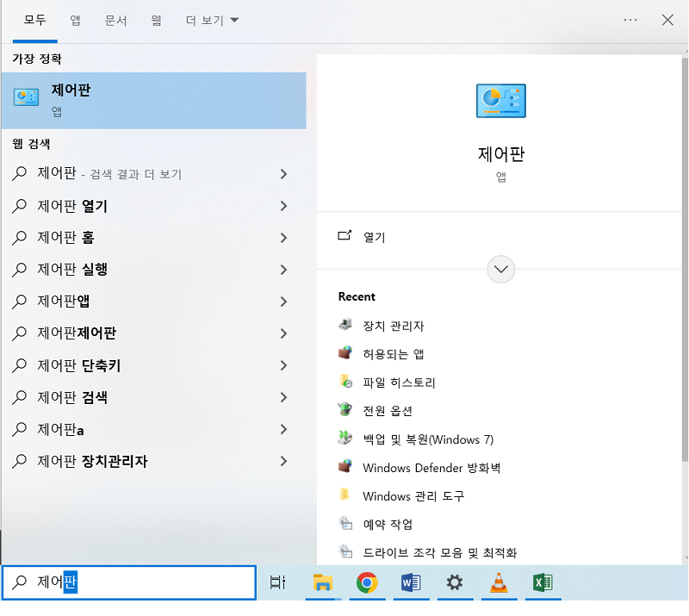Open 장치 관리자 from Recent list
689x616 pixels.
tap(396, 326)
